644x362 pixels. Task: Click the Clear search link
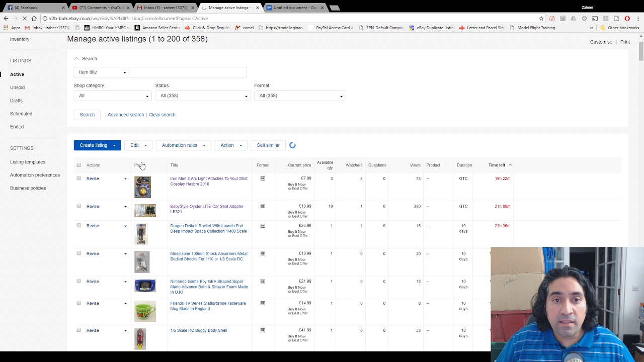162,115
